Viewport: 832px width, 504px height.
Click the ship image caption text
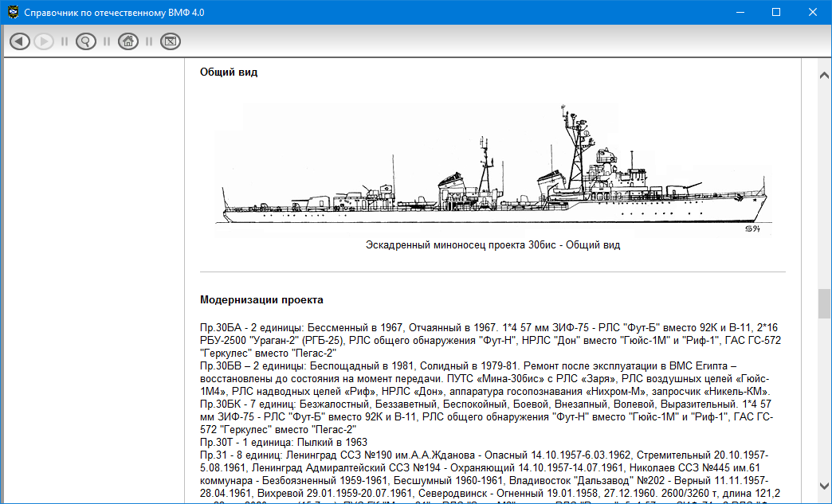(493, 245)
